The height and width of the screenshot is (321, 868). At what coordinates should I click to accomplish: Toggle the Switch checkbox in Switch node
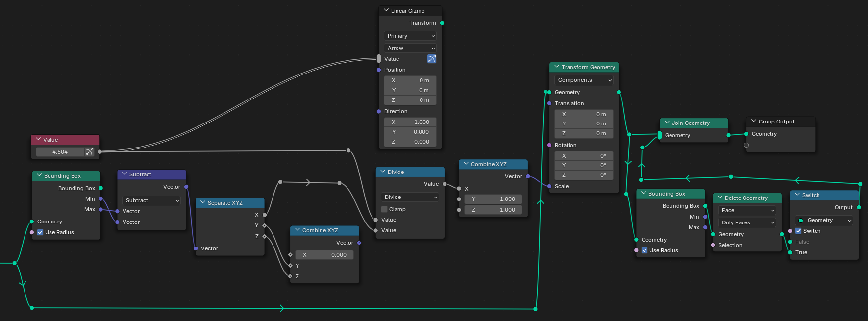tap(798, 231)
